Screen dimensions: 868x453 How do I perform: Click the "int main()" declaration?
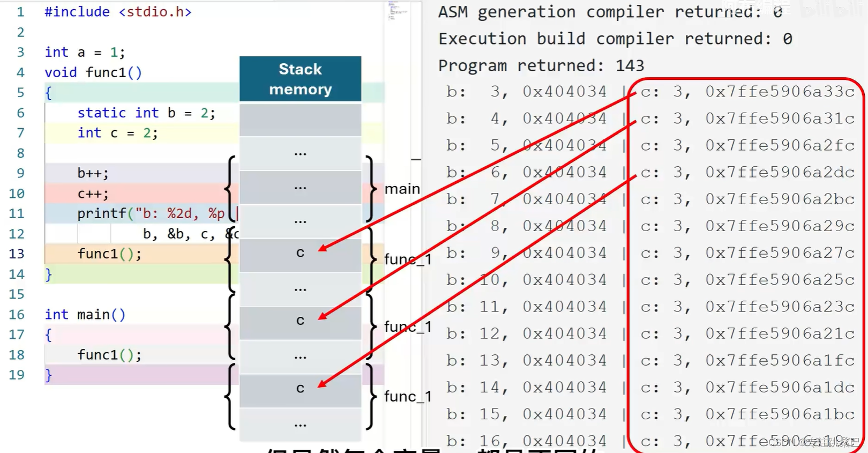tap(85, 314)
